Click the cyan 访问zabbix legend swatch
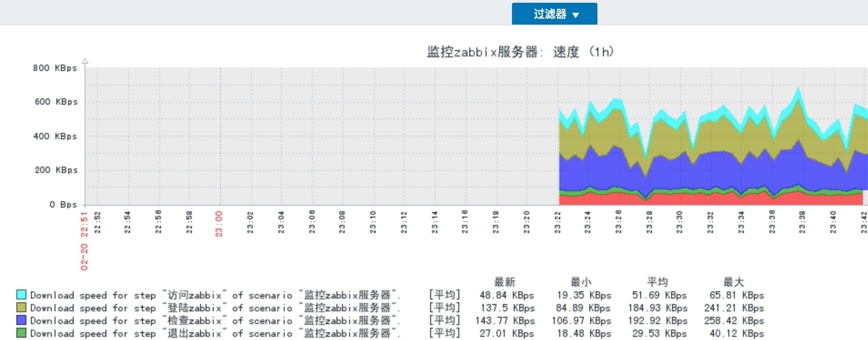Image resolution: width=868 pixels, height=340 pixels. [x=21, y=294]
